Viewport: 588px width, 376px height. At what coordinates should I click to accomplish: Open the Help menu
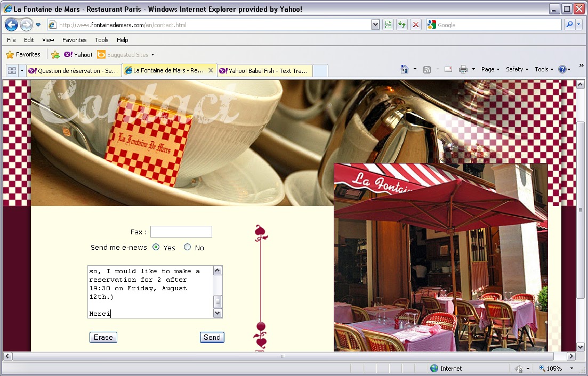(122, 40)
